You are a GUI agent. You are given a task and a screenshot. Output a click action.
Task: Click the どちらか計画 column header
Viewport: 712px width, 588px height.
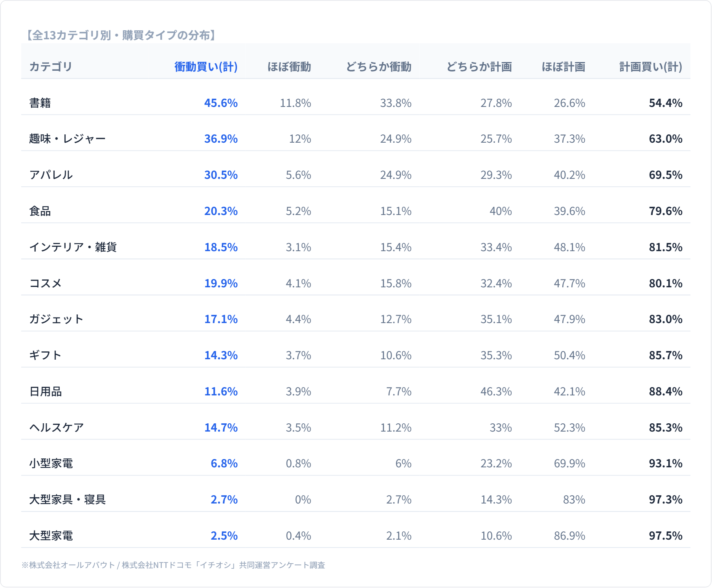point(479,67)
